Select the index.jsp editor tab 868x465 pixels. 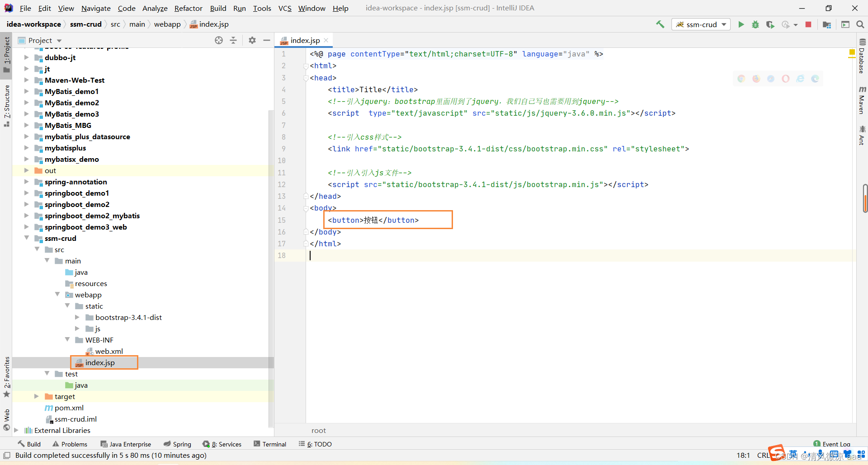click(x=304, y=40)
